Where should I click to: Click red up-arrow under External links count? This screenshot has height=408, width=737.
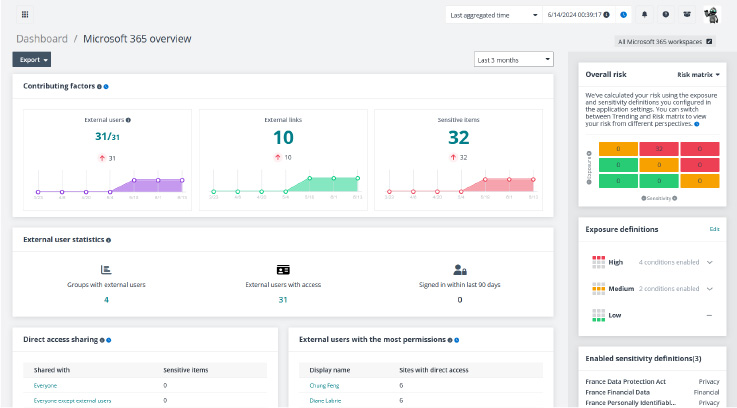click(277, 157)
